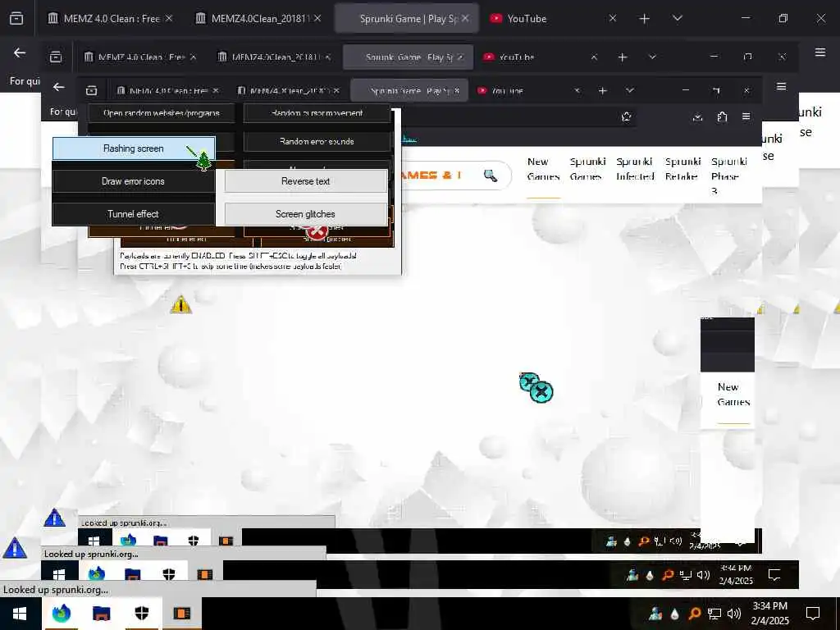The width and height of the screenshot is (840, 630).
Task: Open New Games link beside Sprunki Games in site navigation
Action: (x=543, y=169)
